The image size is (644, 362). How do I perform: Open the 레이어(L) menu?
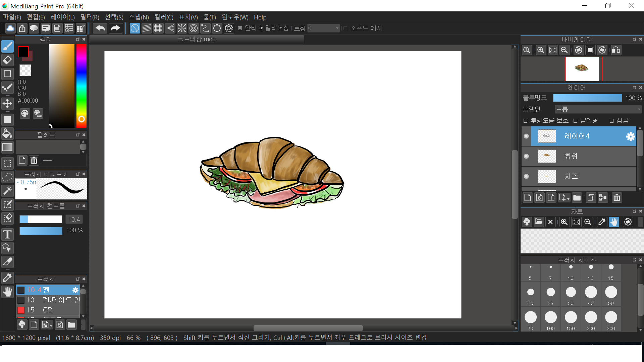[x=62, y=17]
